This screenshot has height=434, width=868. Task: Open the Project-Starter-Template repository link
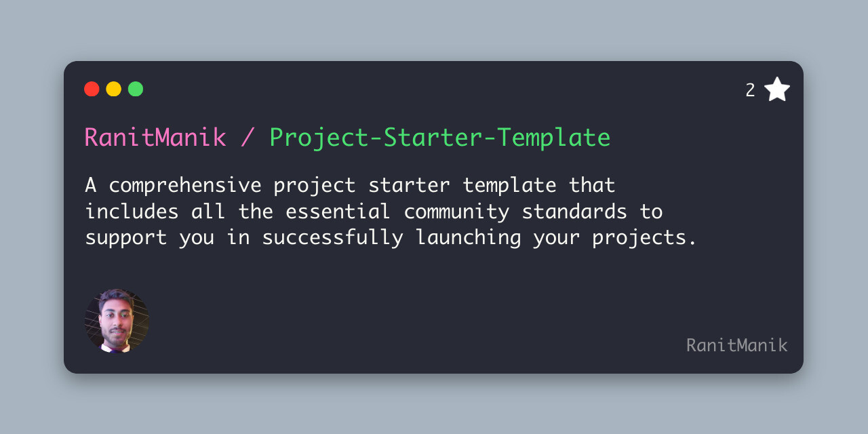click(x=440, y=138)
